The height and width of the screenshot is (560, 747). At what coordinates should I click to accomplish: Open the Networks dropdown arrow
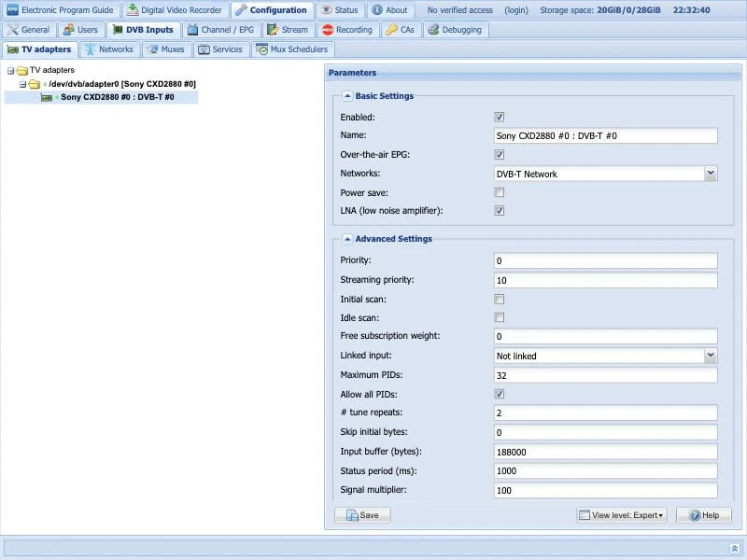[711, 174]
